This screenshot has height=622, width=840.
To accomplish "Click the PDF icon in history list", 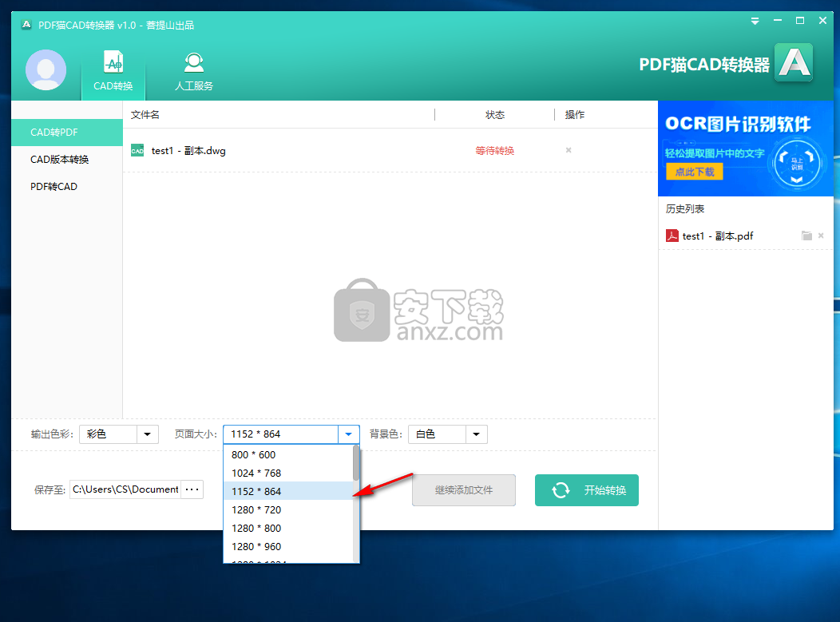I will pos(672,236).
